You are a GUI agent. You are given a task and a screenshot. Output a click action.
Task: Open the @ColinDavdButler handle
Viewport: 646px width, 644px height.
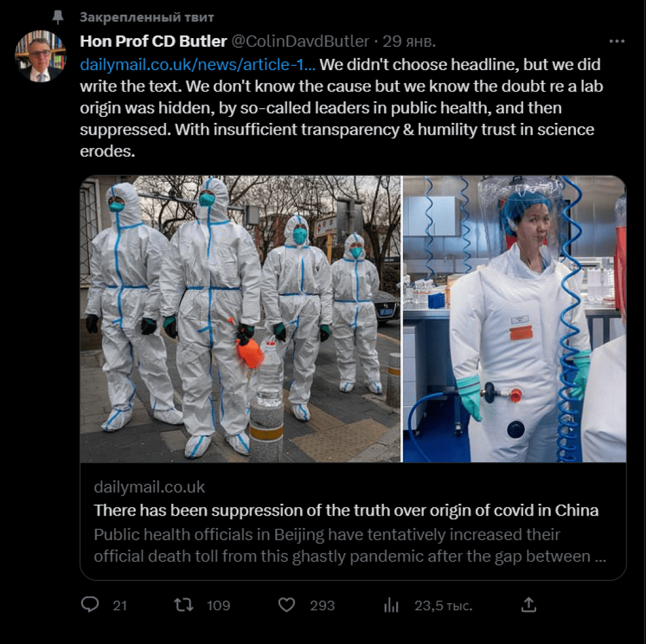pos(300,41)
